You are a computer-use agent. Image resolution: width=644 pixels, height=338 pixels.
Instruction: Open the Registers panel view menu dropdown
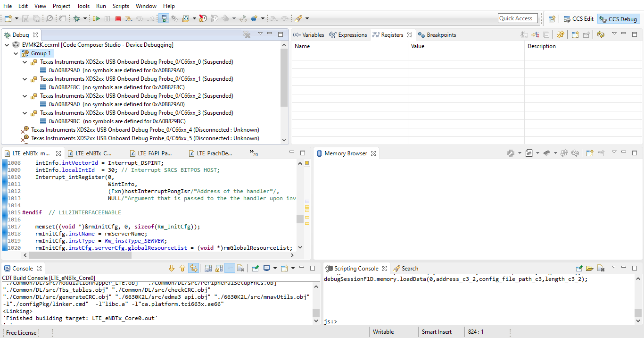pos(614,34)
